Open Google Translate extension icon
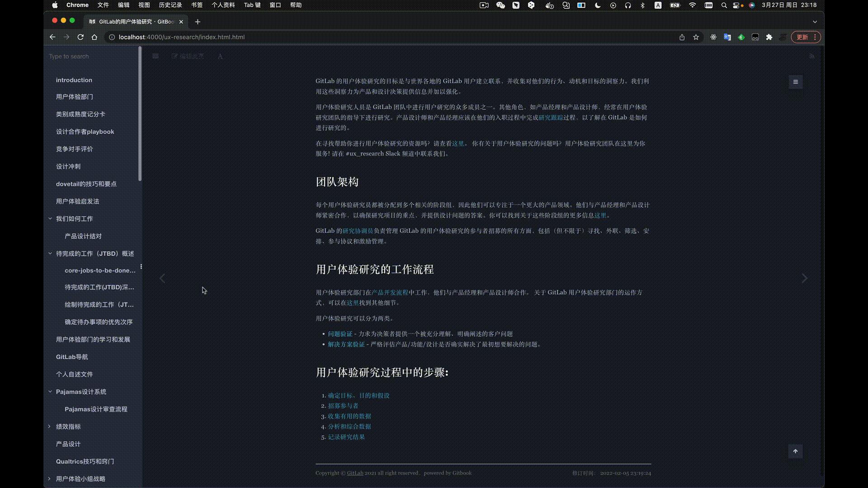The height and width of the screenshot is (488, 868). (x=727, y=37)
